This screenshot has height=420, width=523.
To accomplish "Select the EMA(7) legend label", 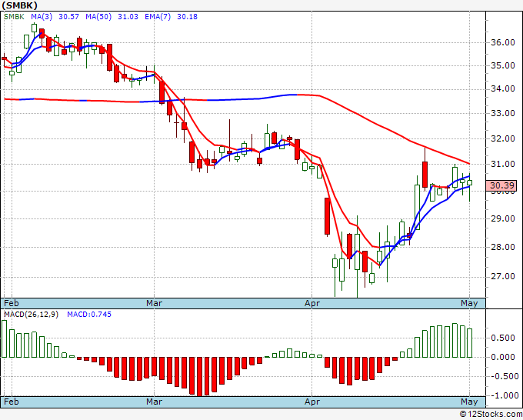I will coord(158,17).
